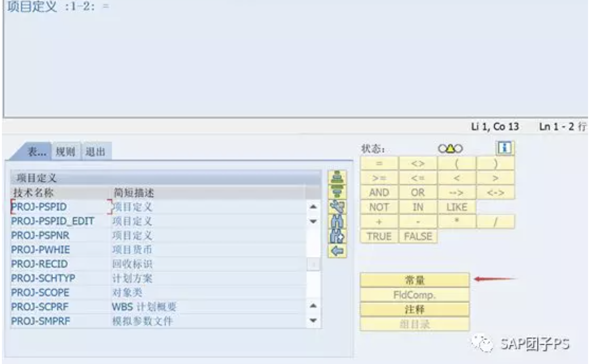This screenshot has width=589, height=364.
Task: Click the field list's bottom scroll-down arrow
Action: click(x=313, y=321)
